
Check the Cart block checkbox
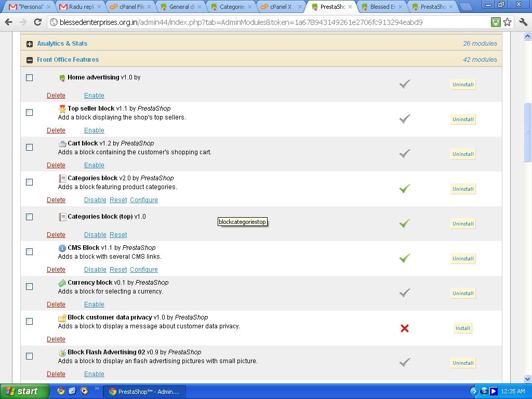[30, 147]
